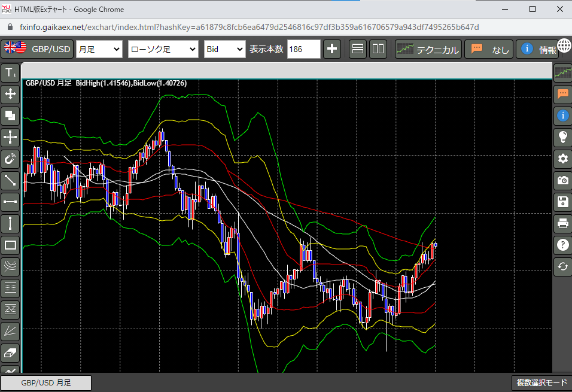Click the 表示本数 input field showing 186
The image size is (572, 392).
(303, 49)
